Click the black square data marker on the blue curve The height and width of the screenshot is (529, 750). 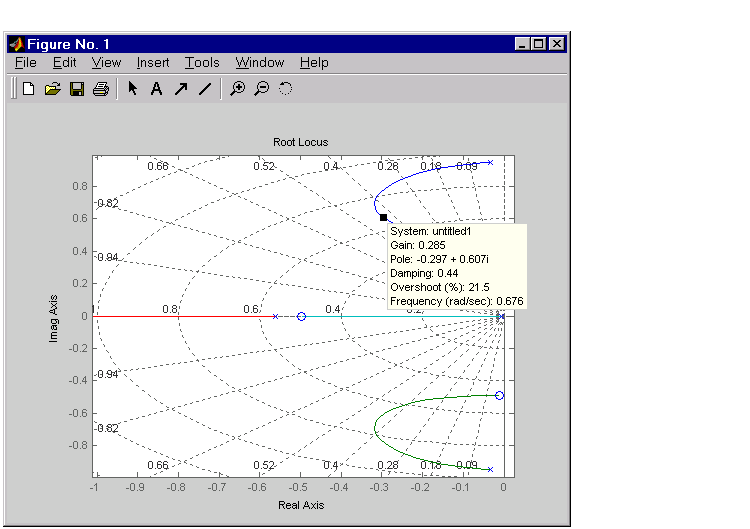pyautogui.click(x=383, y=217)
